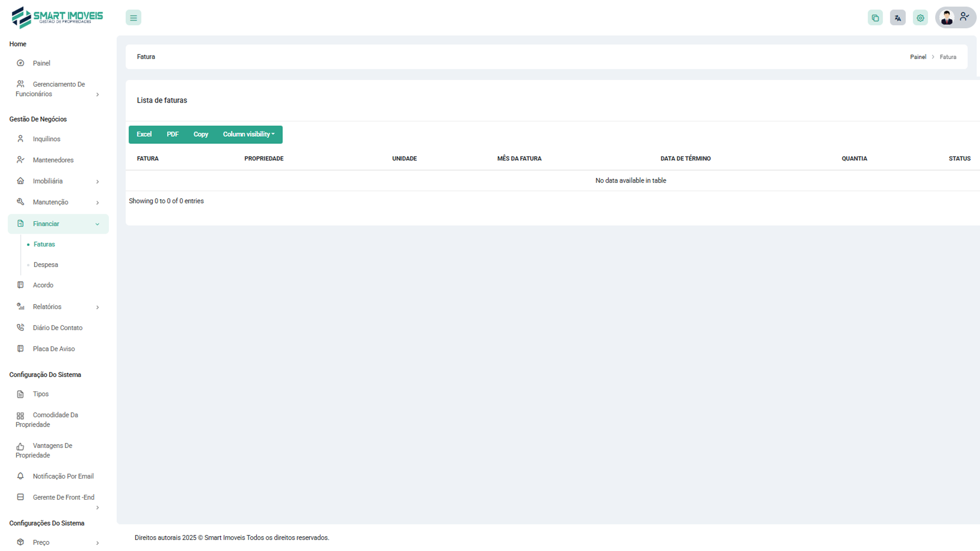Open the Inquilinos sidebar item
Screen dimensions: 980x551
(x=46, y=139)
